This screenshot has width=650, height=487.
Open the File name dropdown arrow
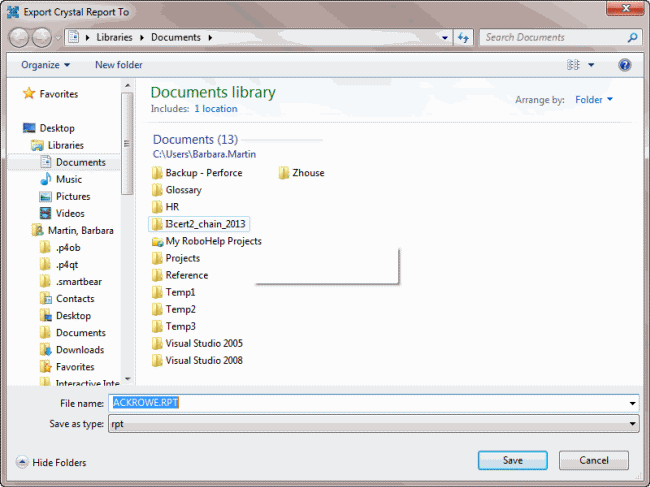coord(632,403)
